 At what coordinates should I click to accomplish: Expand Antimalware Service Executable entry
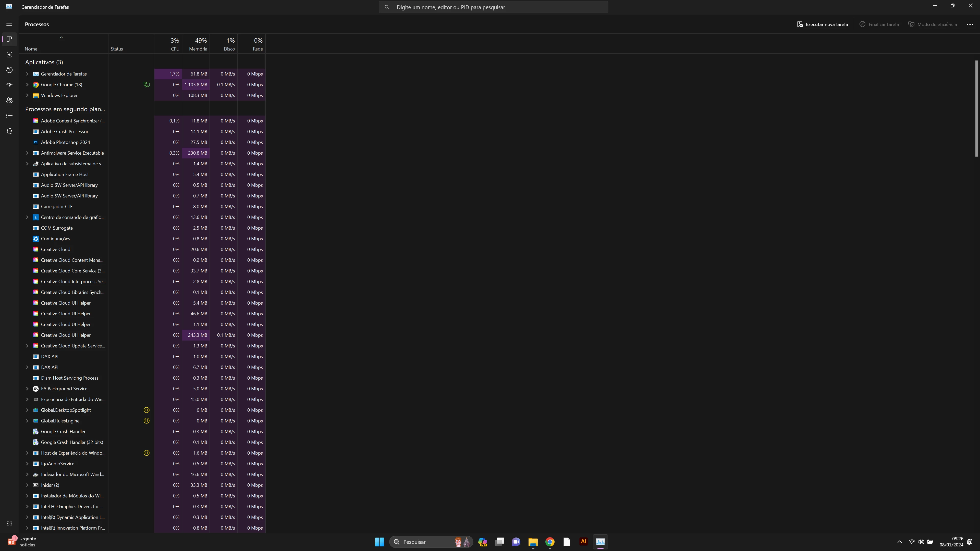(x=27, y=153)
